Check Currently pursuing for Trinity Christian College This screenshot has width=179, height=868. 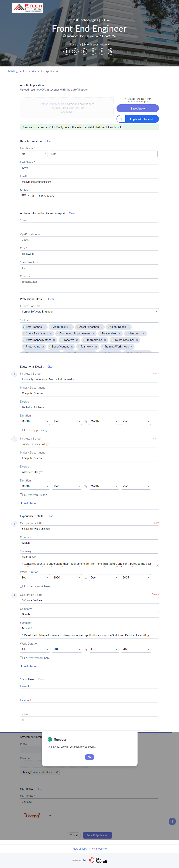click(21, 495)
